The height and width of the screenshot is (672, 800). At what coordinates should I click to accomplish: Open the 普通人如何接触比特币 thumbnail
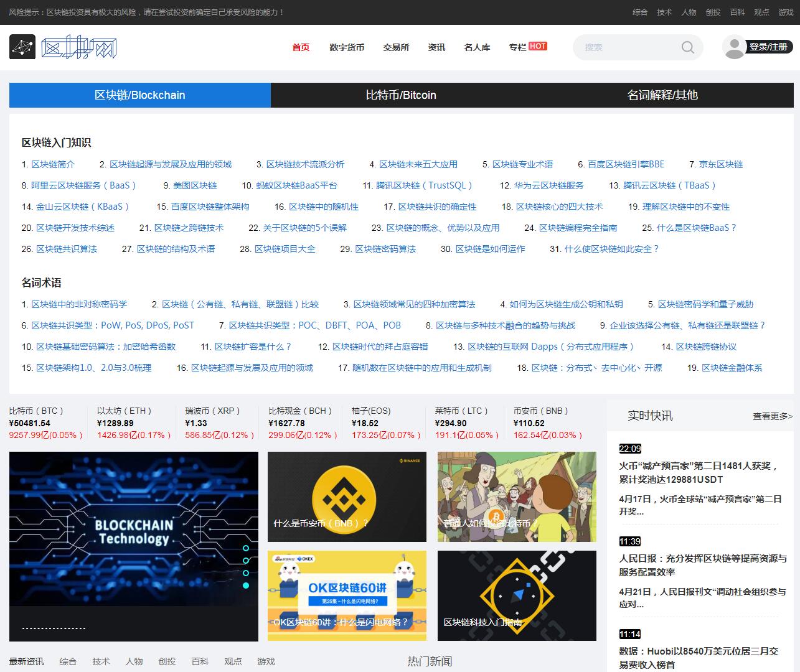click(x=517, y=497)
